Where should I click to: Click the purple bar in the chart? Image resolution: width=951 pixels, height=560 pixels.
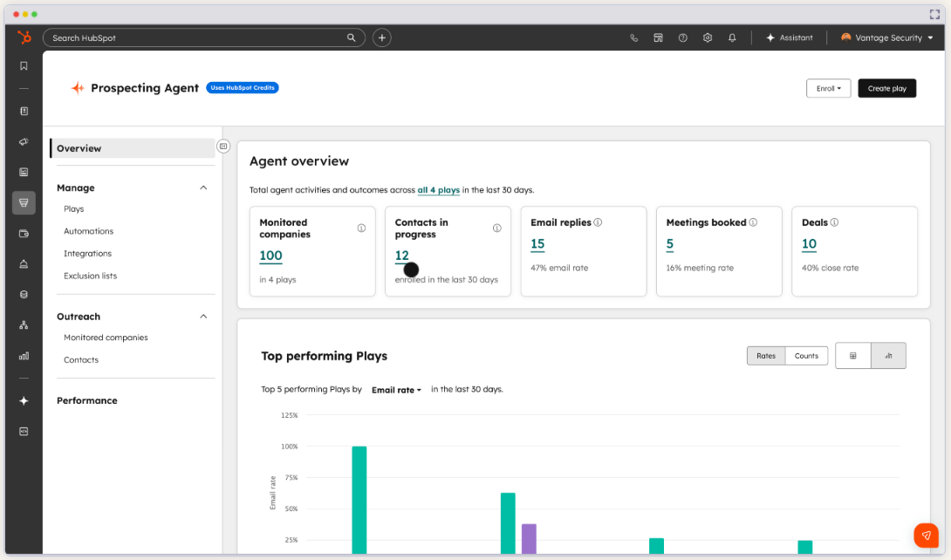529,539
